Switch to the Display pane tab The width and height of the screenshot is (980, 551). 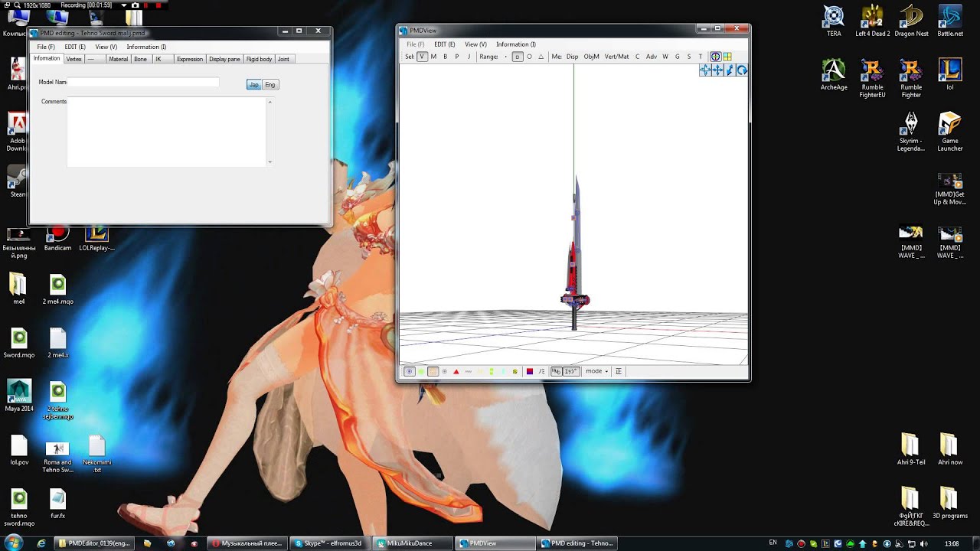click(224, 59)
